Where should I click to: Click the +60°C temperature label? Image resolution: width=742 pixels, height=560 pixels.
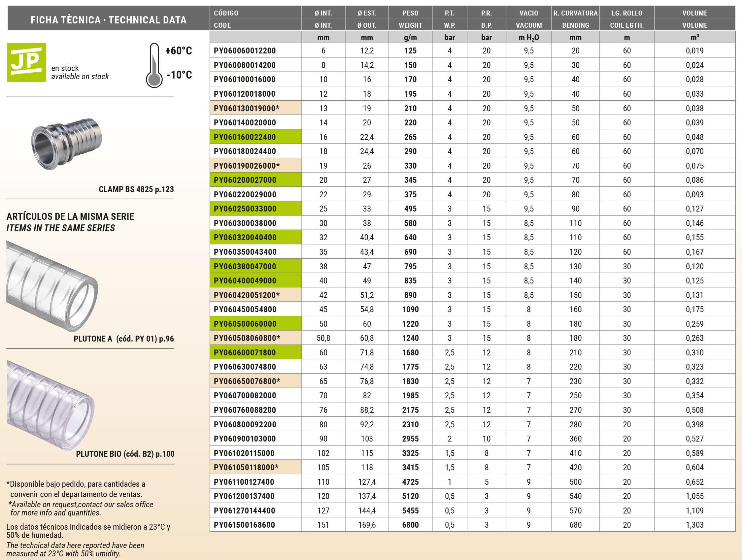(179, 51)
